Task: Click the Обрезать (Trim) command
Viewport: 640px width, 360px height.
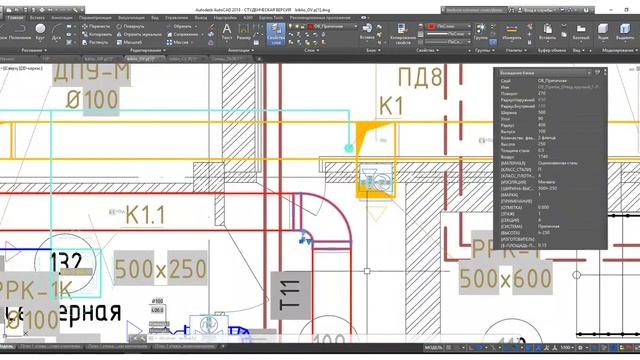Action: pos(179,27)
